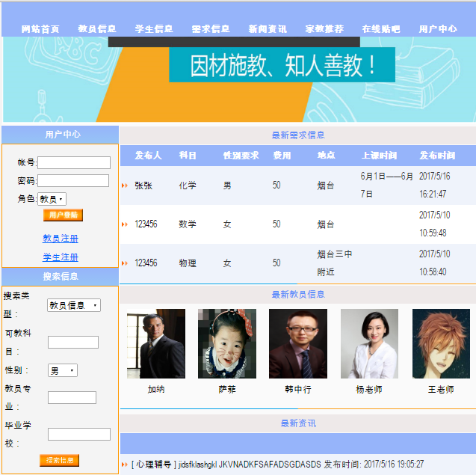The width and height of the screenshot is (476, 475).
Task: Click the arrow icon beside 张张 row
Action: 125,186
